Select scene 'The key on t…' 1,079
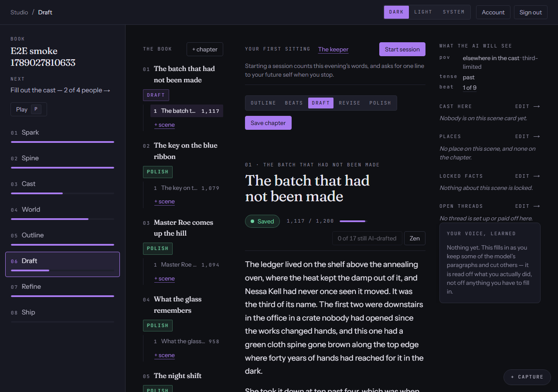558x392 pixels. tap(187, 188)
